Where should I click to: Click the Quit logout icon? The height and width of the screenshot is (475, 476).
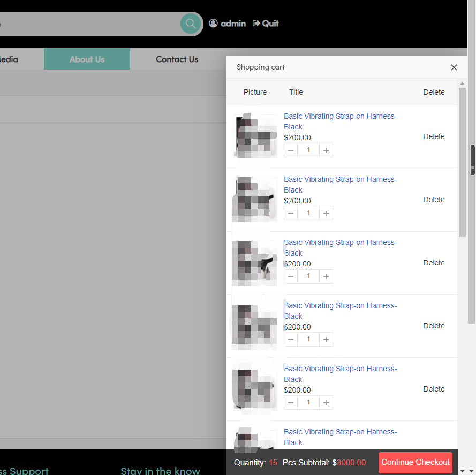click(x=256, y=23)
